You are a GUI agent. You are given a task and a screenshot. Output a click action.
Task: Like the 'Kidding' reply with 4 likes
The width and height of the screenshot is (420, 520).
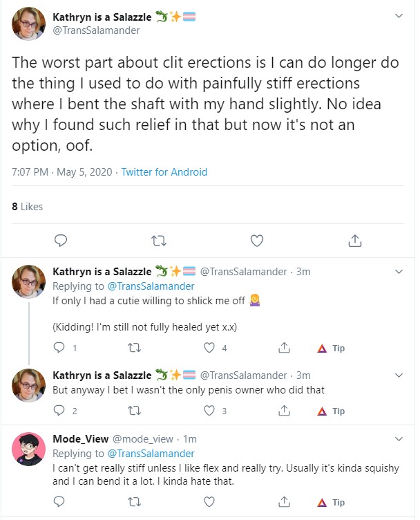[x=209, y=348]
